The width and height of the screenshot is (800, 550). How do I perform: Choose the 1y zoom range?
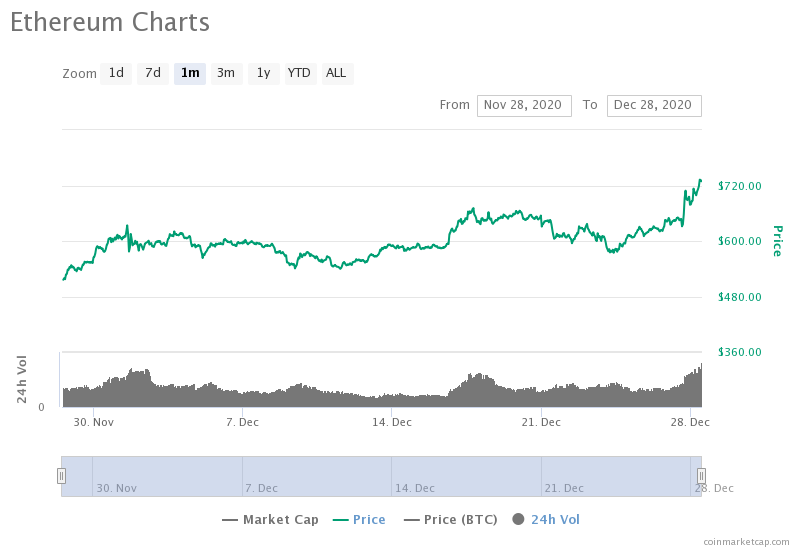tap(263, 73)
